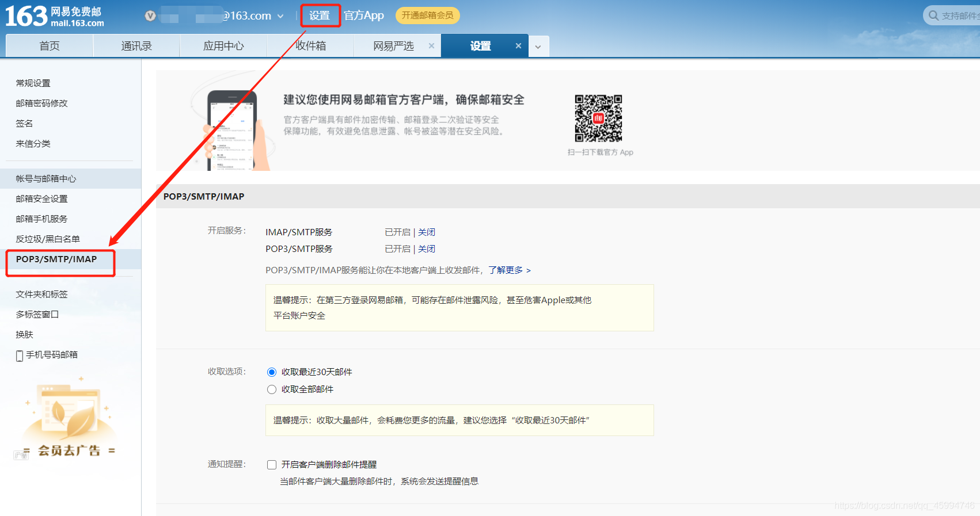Image resolution: width=980 pixels, height=516 pixels.
Task: Open 邮箱手机服务 in the sidebar
Action: [41, 219]
